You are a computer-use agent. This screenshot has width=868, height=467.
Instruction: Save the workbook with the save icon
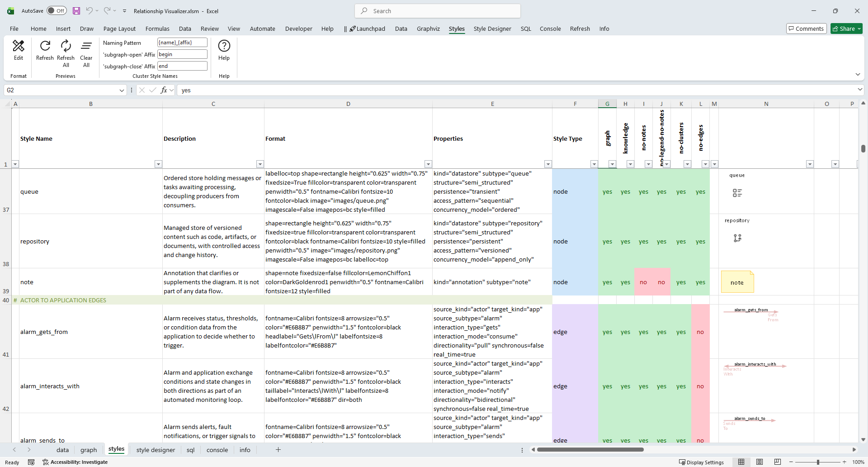76,11
